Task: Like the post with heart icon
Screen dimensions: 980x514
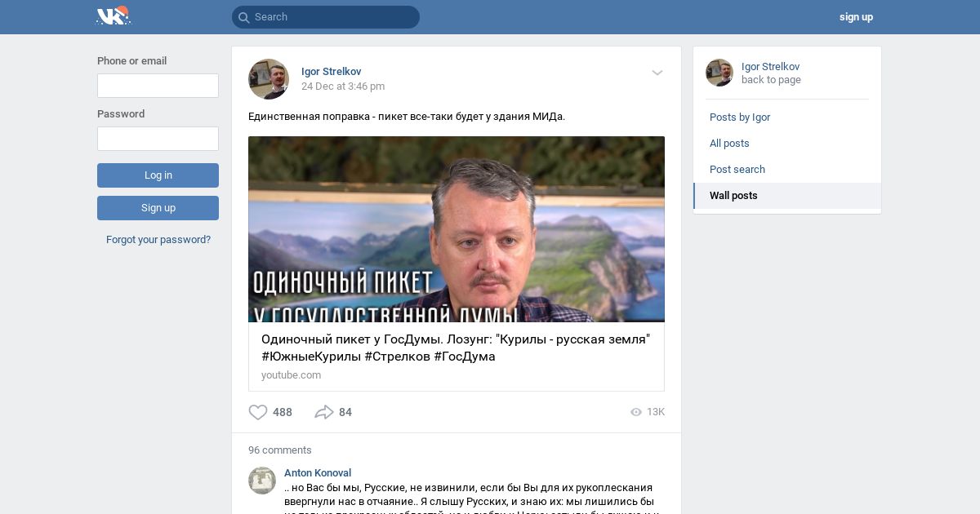Action: pyautogui.click(x=258, y=412)
